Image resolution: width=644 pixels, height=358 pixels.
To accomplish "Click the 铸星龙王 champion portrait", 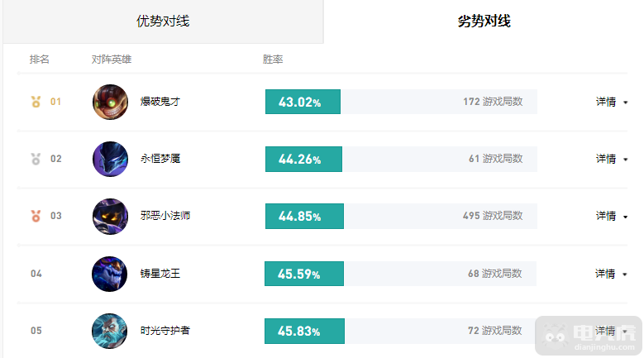I will point(110,274).
